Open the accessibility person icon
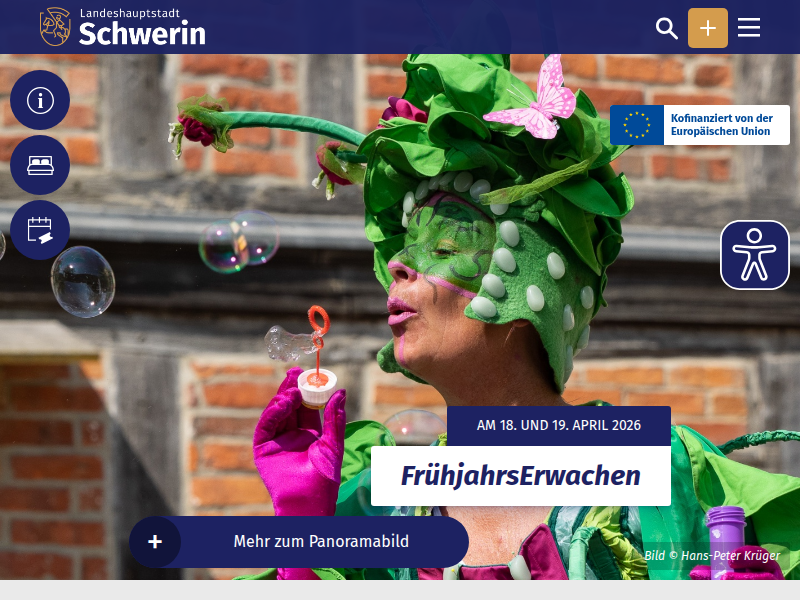This screenshot has width=800, height=600. click(x=754, y=255)
